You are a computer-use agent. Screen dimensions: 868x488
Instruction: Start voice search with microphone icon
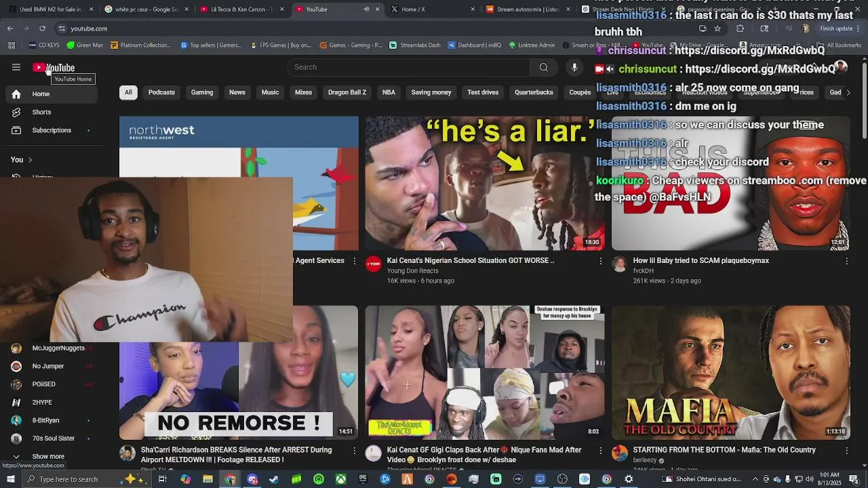(574, 67)
